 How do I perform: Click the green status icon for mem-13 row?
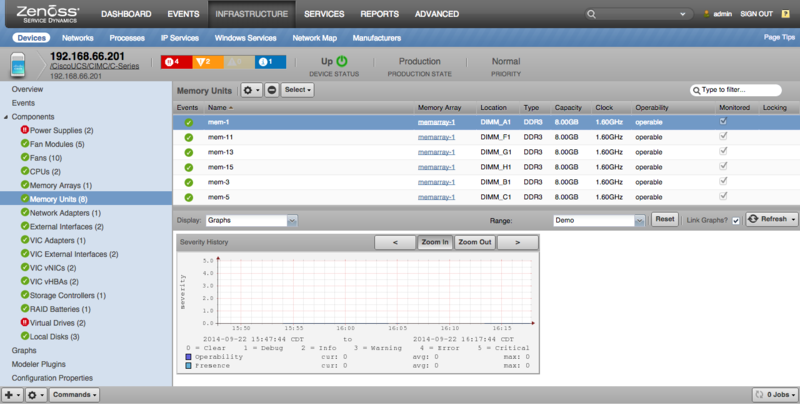(189, 152)
